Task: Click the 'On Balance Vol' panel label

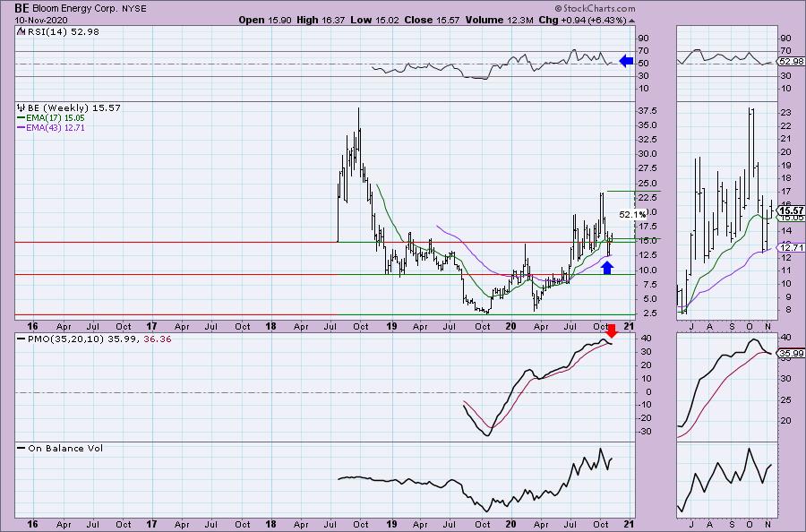Action: click(x=65, y=448)
